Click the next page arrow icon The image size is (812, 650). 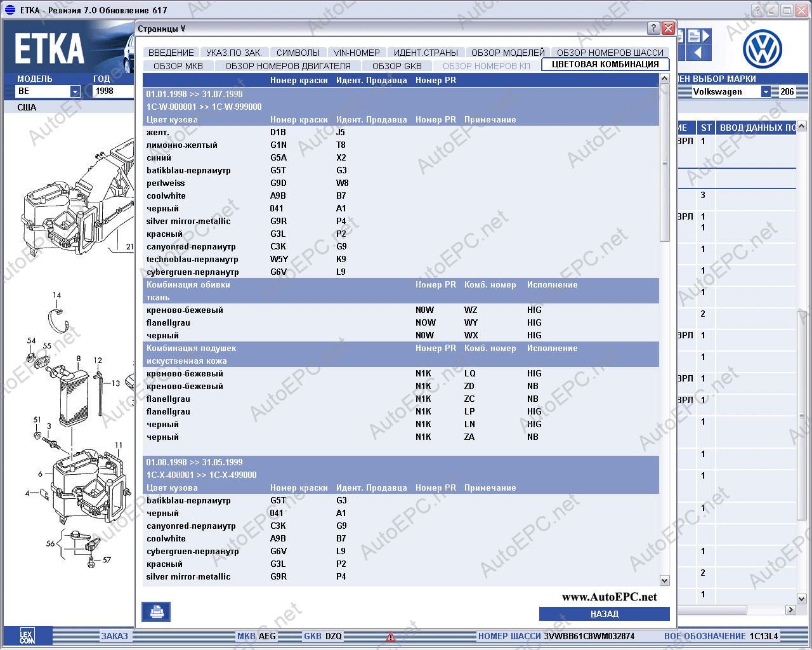[703, 36]
